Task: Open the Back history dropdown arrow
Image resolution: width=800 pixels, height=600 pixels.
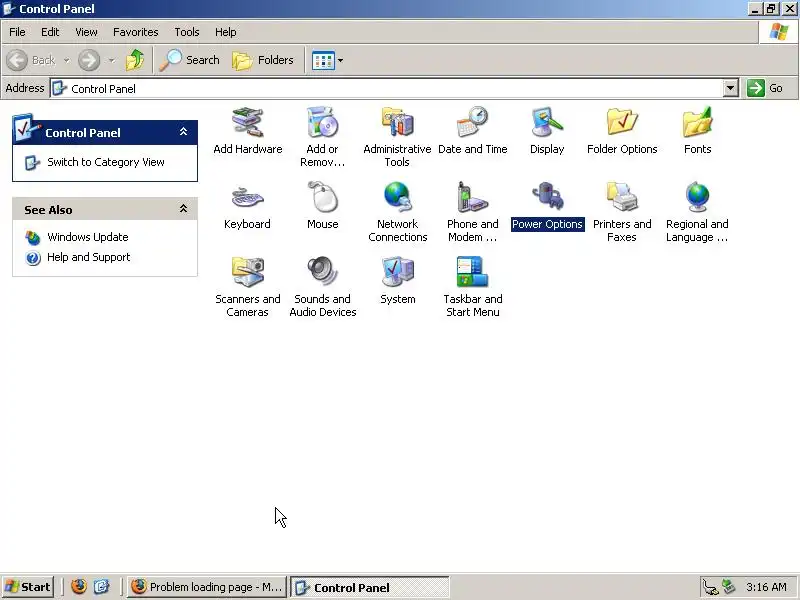Action: click(x=66, y=60)
